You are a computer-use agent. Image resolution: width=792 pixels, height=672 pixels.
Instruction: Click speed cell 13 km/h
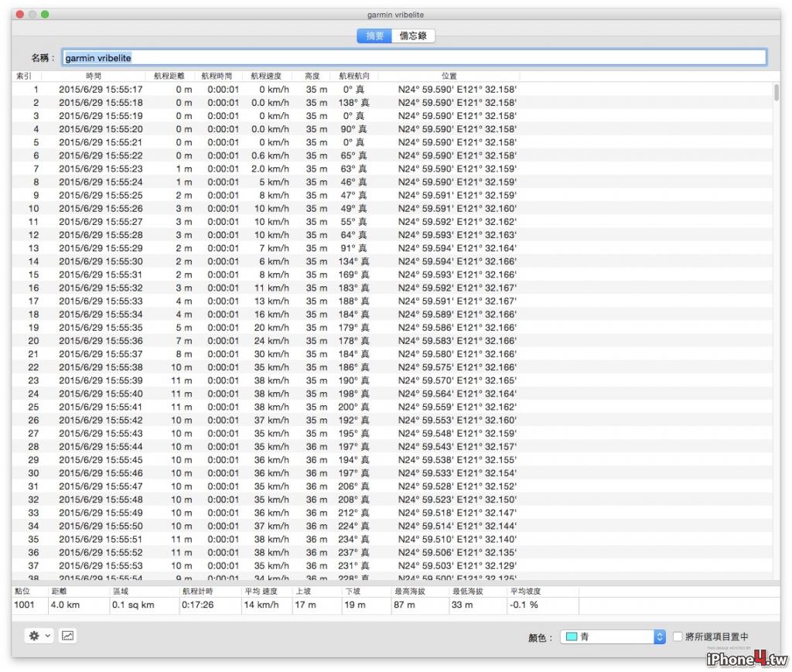click(x=271, y=301)
